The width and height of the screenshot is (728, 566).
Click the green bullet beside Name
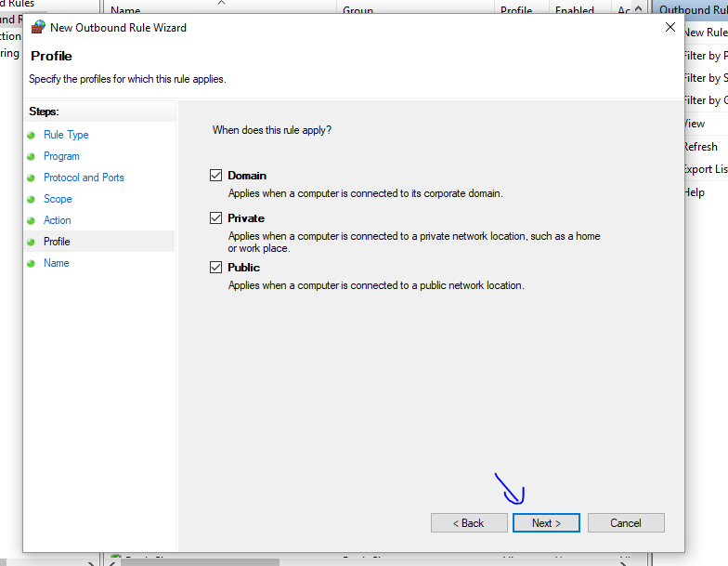pos(32,264)
